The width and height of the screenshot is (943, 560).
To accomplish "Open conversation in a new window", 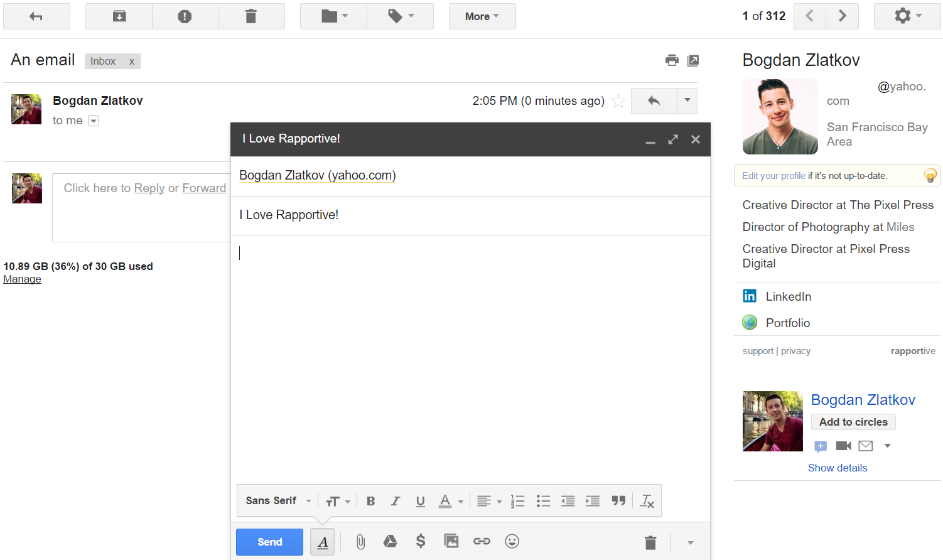I will 693,60.
